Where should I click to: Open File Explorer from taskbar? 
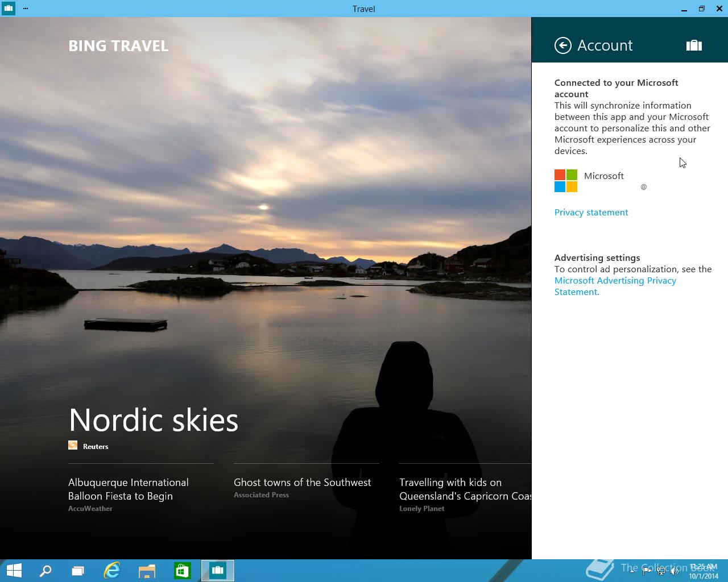147,571
